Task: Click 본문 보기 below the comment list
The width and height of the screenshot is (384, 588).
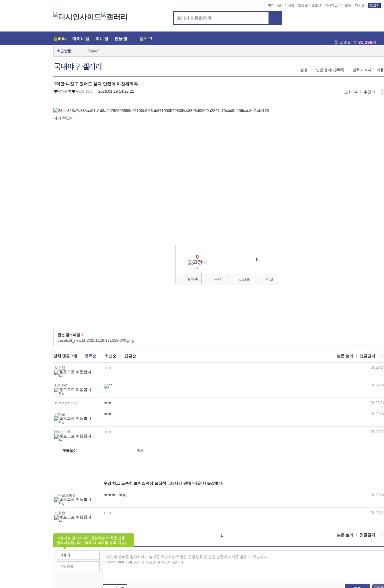Action: (345, 535)
